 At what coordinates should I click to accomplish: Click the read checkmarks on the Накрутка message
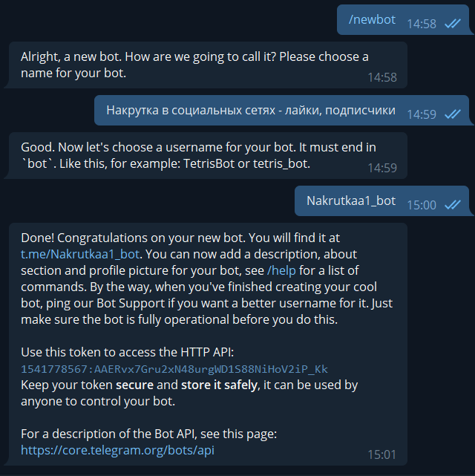(x=453, y=114)
